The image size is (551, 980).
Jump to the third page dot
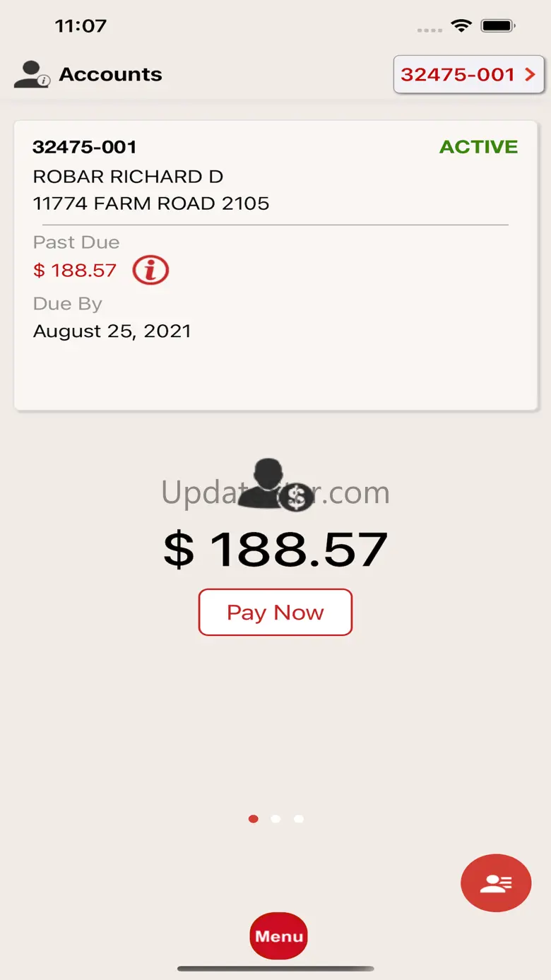(299, 819)
